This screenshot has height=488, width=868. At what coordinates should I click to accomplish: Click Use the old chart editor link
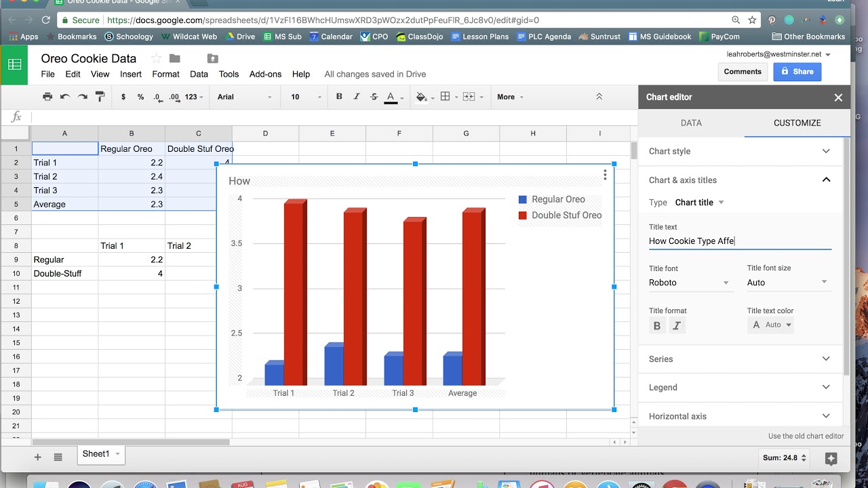[806, 436]
